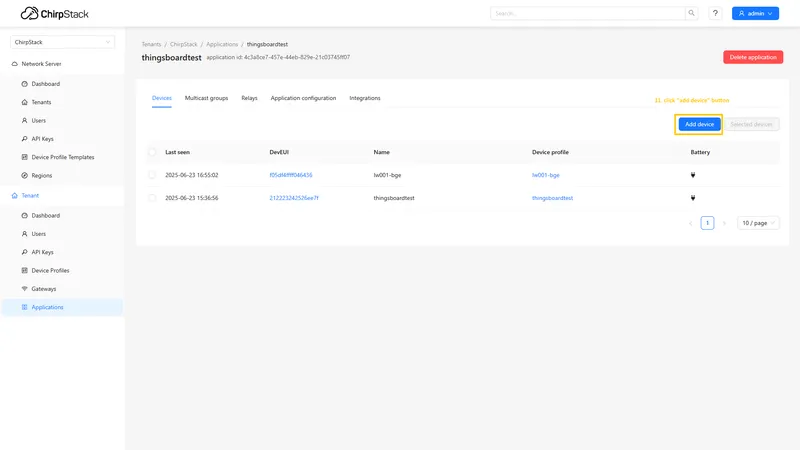
Task: Click the Battery column header
Action: (700, 152)
